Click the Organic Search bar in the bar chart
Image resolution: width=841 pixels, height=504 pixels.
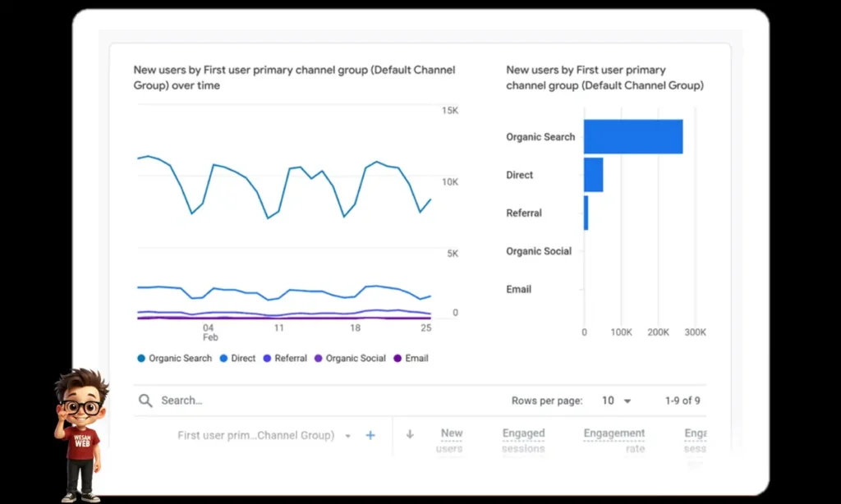(632, 136)
